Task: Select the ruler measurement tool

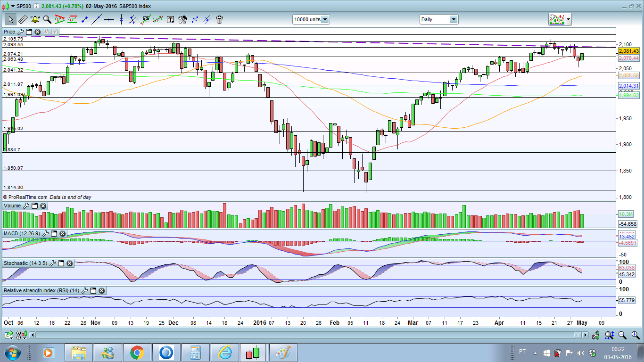Action: tap(23, 19)
